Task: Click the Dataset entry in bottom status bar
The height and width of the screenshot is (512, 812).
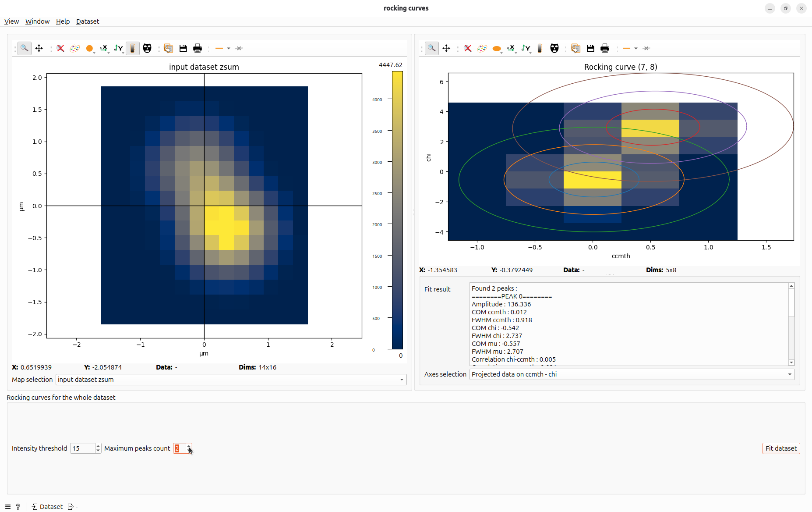Action: point(47,507)
